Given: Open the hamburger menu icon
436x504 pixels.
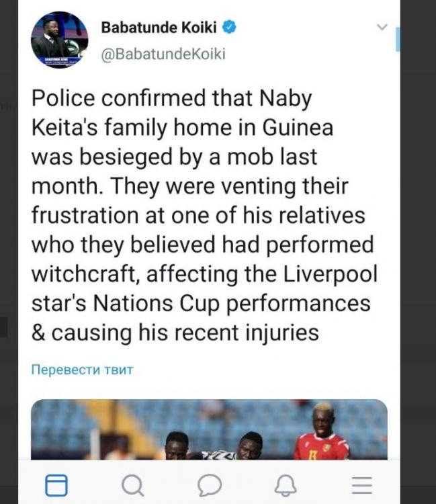Looking at the screenshot, I should [362, 485].
